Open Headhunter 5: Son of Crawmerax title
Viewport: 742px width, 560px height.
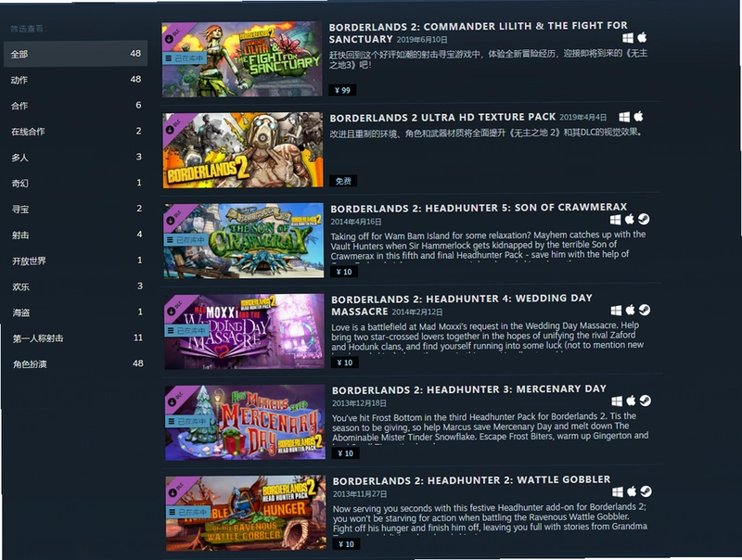479,208
